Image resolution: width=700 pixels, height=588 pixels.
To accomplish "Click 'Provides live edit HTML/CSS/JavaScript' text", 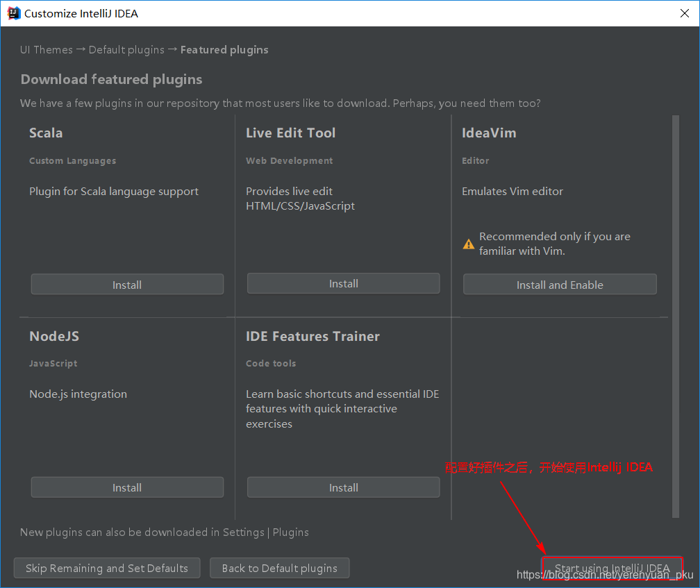I will point(301,199).
